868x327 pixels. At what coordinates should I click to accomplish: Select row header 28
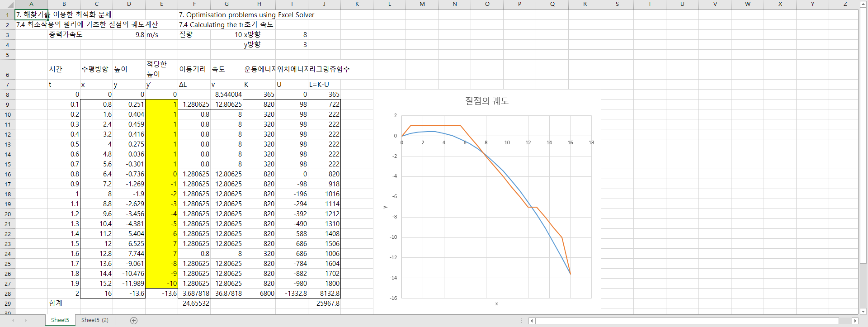tap(7, 294)
